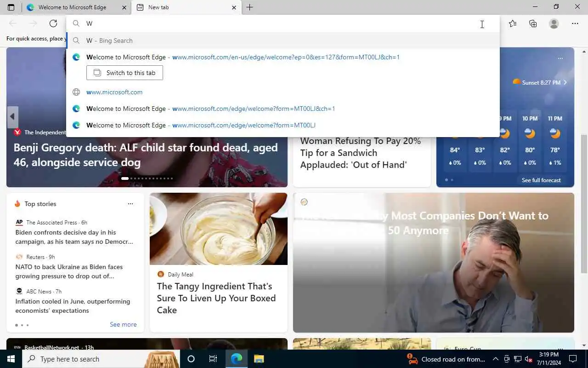Click See more in Top stories
Viewport: 588px width, 368px height.
tap(123, 324)
